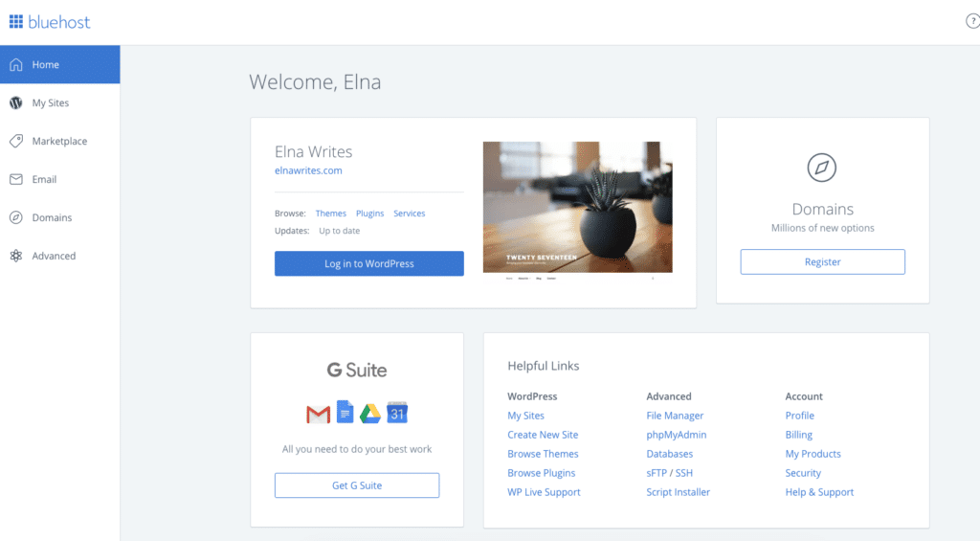Click the Welcome, Elna heading
Image resolution: width=980 pixels, height=541 pixels.
pos(315,82)
